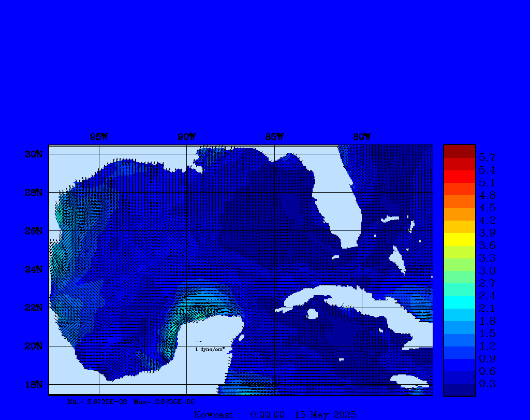The image size is (530, 420).
Task: Click the Min/Max values text below map
Action: click(131, 401)
